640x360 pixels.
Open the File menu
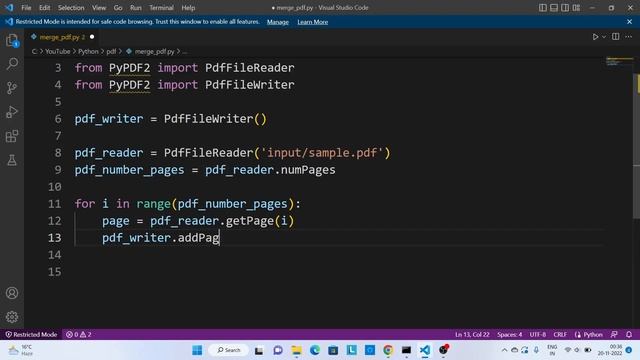[26, 8]
